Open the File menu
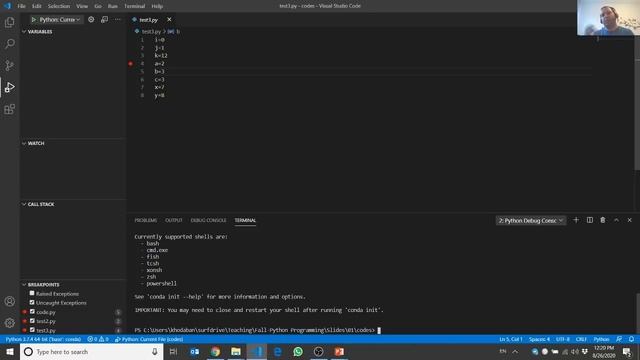Screen dimensions: 640x360 [21, 6]
